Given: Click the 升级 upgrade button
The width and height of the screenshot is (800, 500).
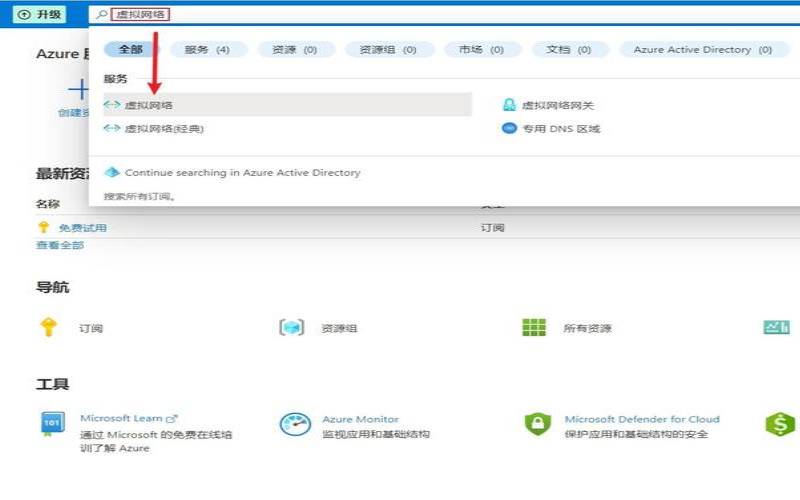Looking at the screenshot, I should point(39,14).
